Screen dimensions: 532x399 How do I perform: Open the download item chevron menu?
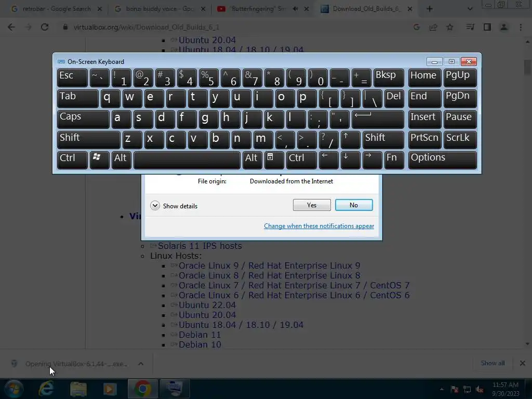point(141,364)
